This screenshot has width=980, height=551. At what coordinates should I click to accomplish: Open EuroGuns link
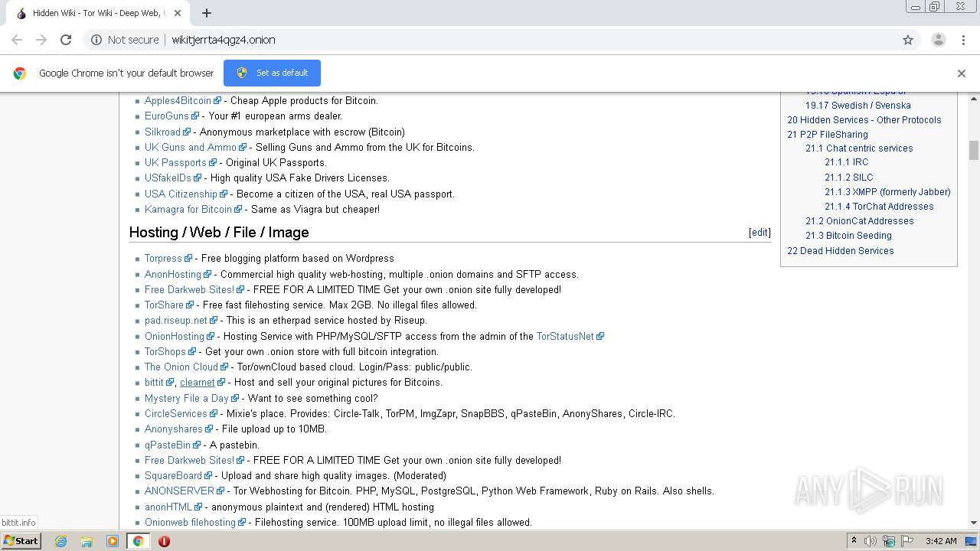(x=166, y=116)
